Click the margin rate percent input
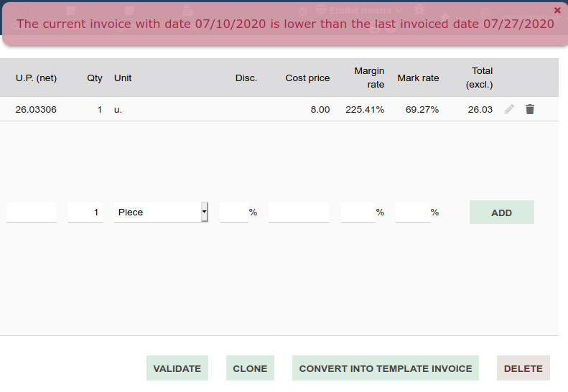 click(358, 212)
